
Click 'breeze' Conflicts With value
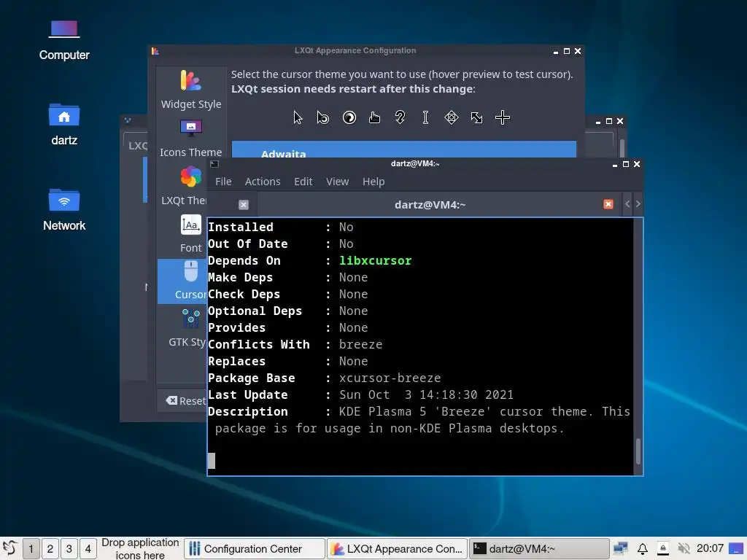(x=360, y=344)
